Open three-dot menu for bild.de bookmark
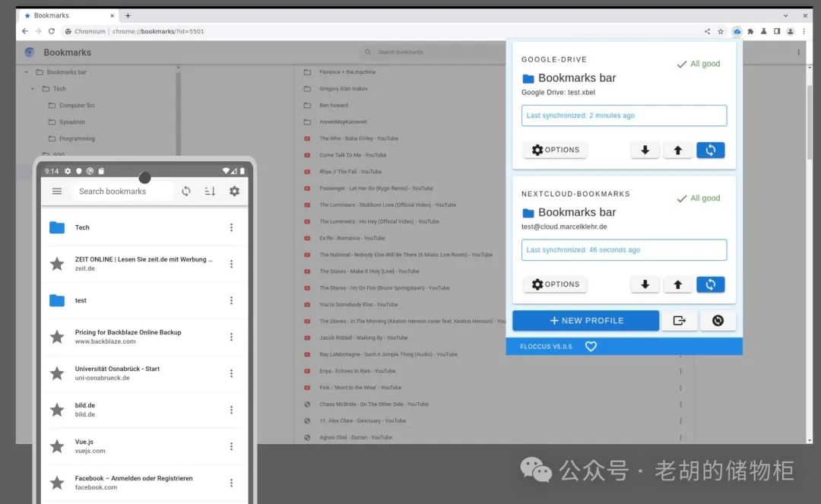Image resolution: width=821 pixels, height=504 pixels. [231, 410]
